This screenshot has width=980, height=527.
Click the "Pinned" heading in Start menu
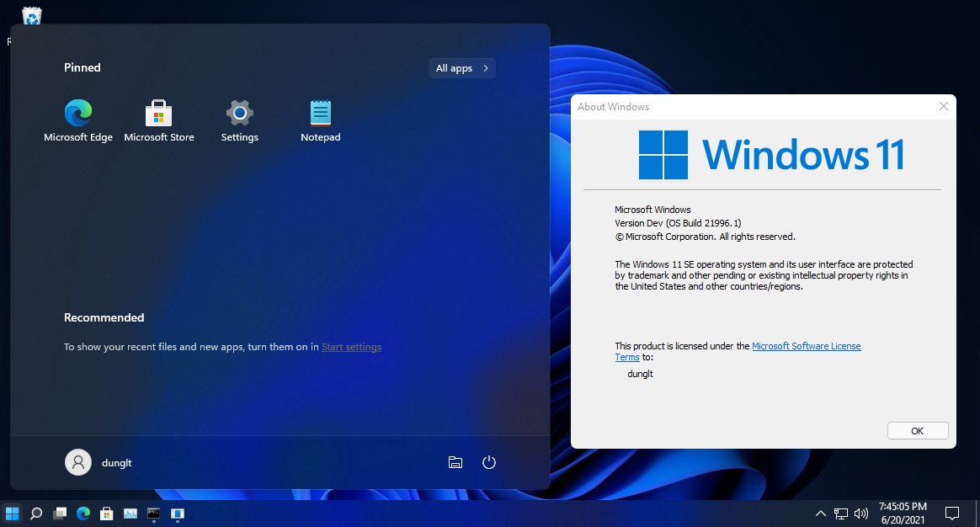point(82,67)
